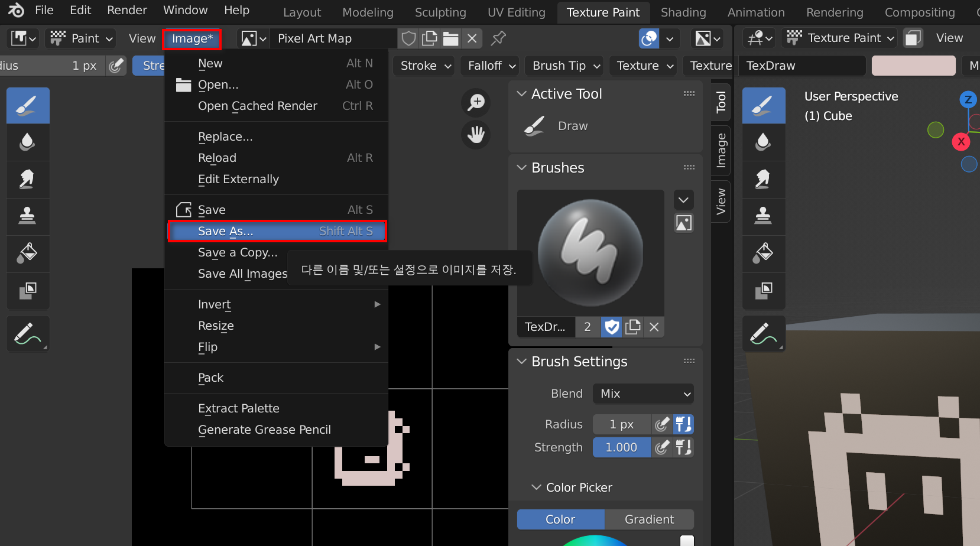Toggle size pressure icon in tool header
This screenshot has height=546, width=980.
[x=116, y=66]
